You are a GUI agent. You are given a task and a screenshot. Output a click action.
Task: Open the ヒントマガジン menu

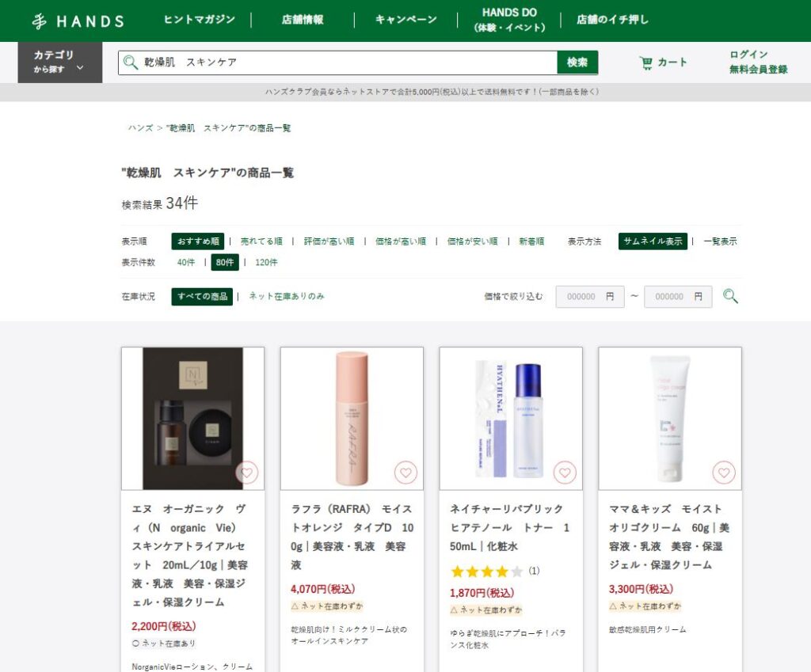coord(199,20)
